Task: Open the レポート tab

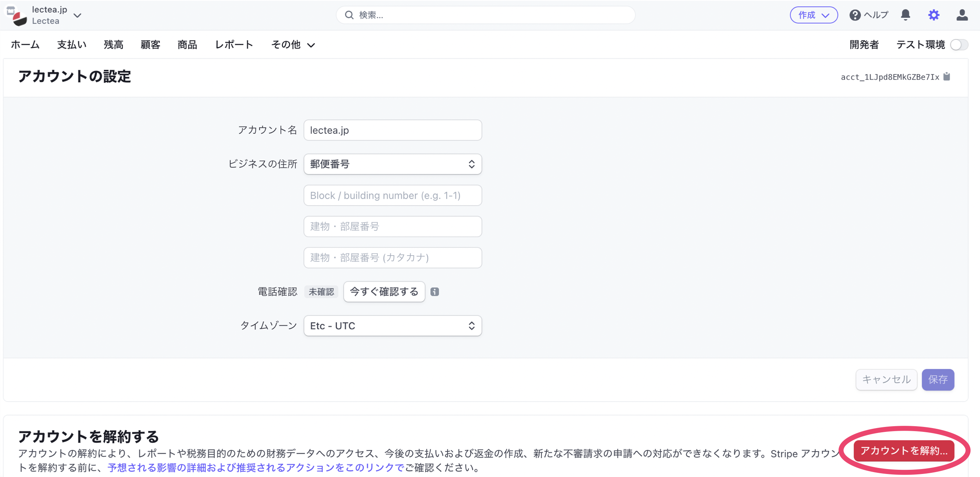Action: [234, 45]
